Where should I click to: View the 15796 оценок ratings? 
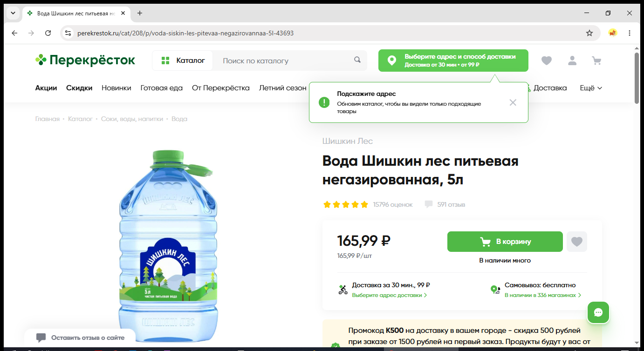click(393, 204)
